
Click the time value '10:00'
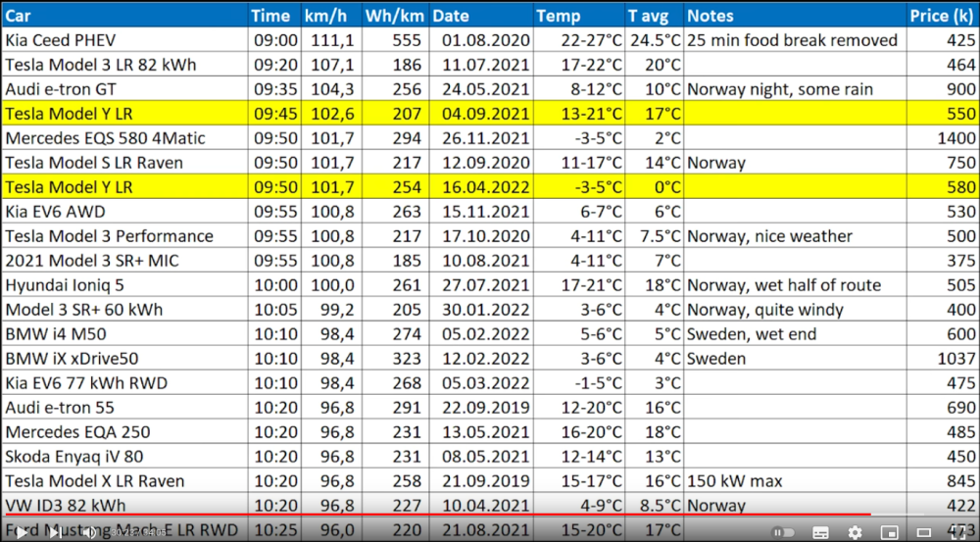275,285
